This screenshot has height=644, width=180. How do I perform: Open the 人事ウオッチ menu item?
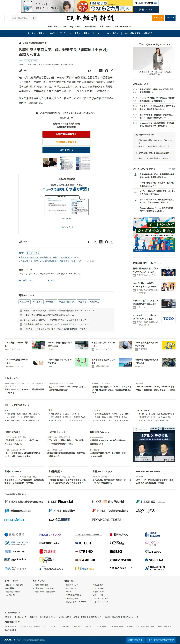[105, 26]
